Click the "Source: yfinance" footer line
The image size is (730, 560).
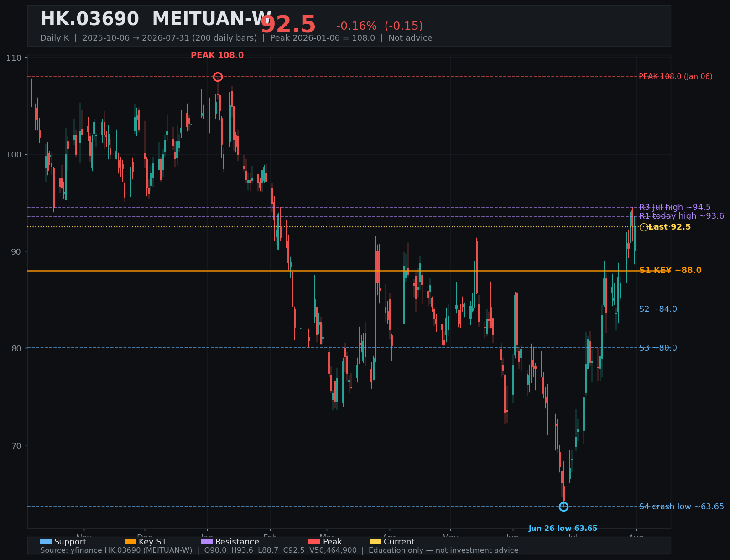pos(279,550)
